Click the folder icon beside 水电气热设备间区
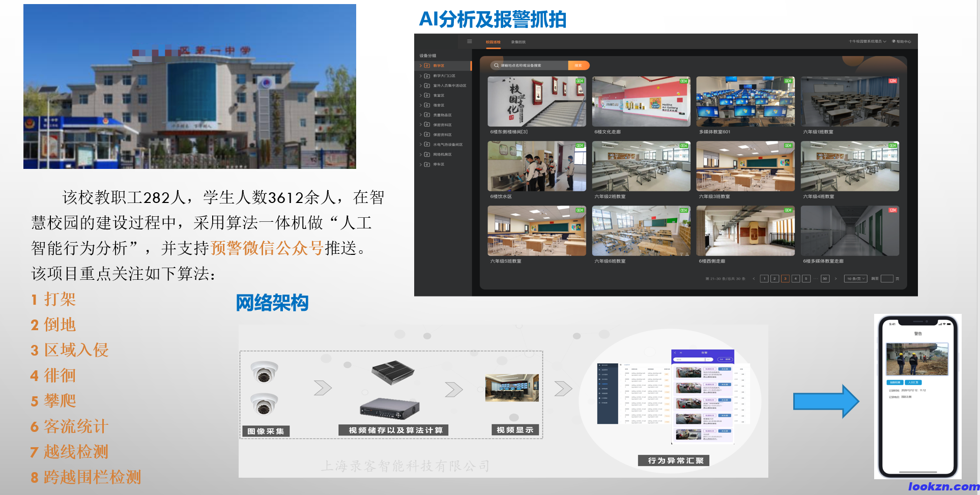The height and width of the screenshot is (495, 980). click(427, 144)
